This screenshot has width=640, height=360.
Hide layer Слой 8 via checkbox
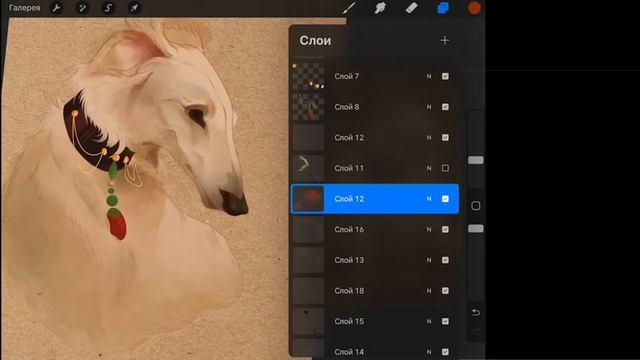pyautogui.click(x=445, y=107)
